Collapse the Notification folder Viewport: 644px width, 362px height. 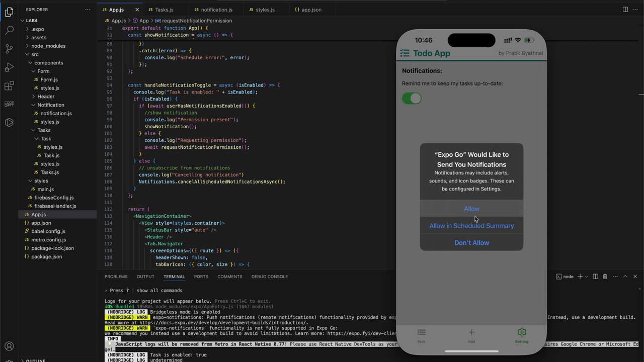(x=51, y=105)
